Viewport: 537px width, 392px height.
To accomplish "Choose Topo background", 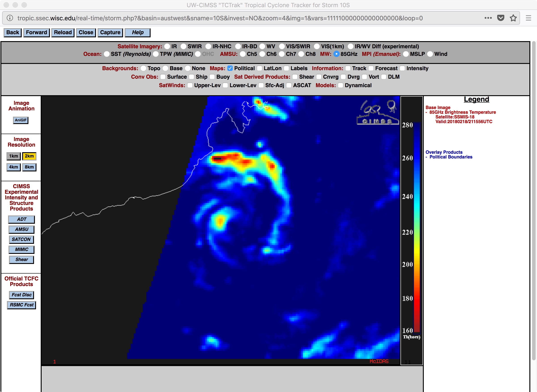I will [143, 68].
